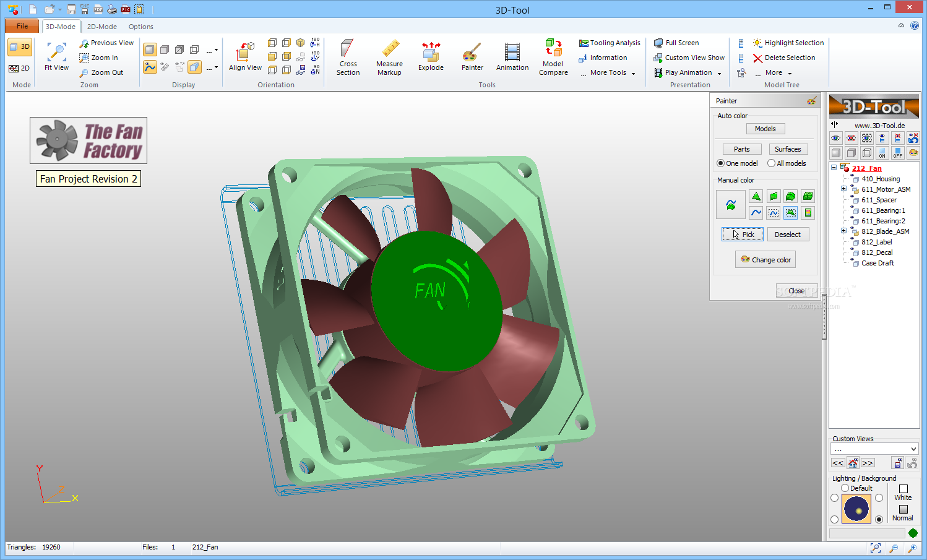
Task: Click the palette icon above model tree
Action: (913, 153)
